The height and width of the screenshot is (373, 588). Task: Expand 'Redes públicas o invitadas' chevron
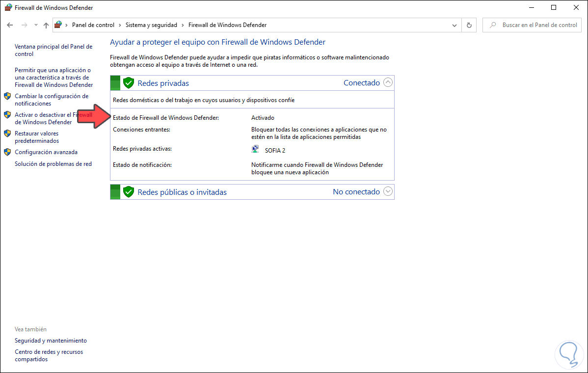[x=388, y=191]
